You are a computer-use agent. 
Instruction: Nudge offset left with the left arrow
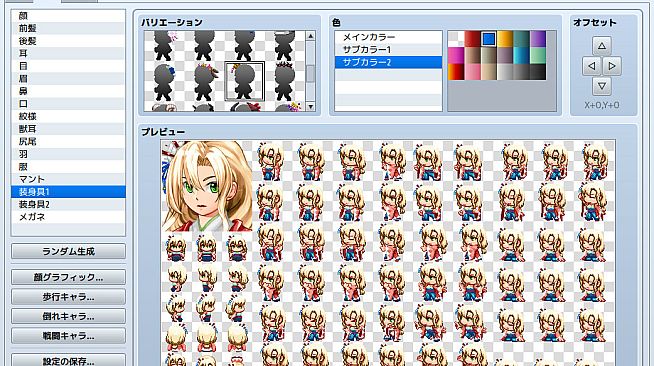(x=591, y=66)
